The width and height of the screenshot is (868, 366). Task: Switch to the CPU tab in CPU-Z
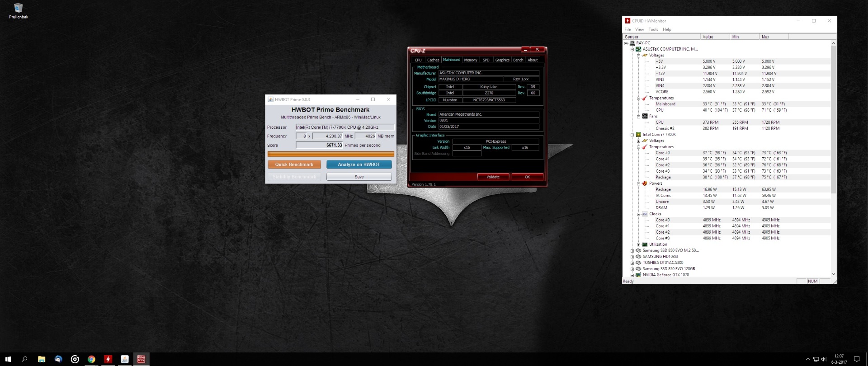[x=418, y=60]
